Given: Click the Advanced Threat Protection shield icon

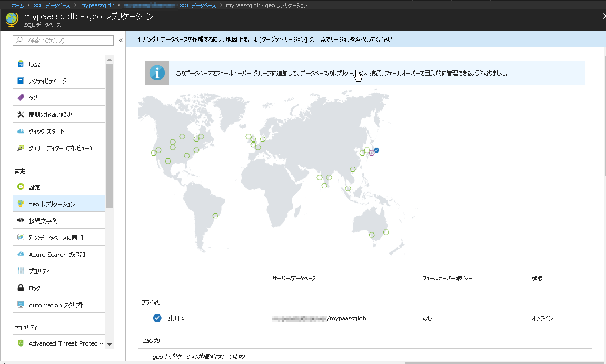Looking at the screenshot, I should coord(21,343).
